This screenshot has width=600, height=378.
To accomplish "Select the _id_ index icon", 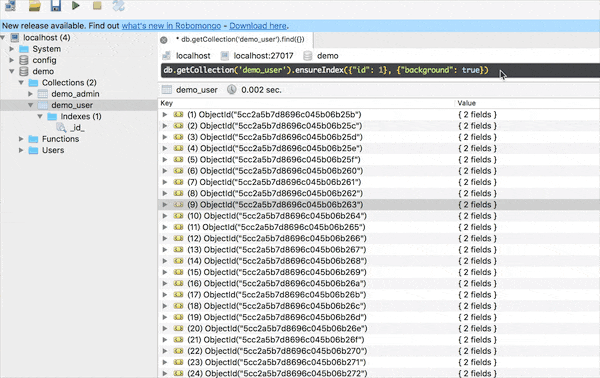I will (x=61, y=127).
